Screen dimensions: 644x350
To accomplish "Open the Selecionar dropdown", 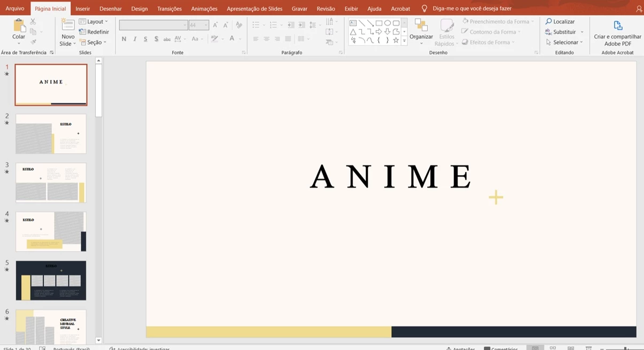I will point(565,42).
